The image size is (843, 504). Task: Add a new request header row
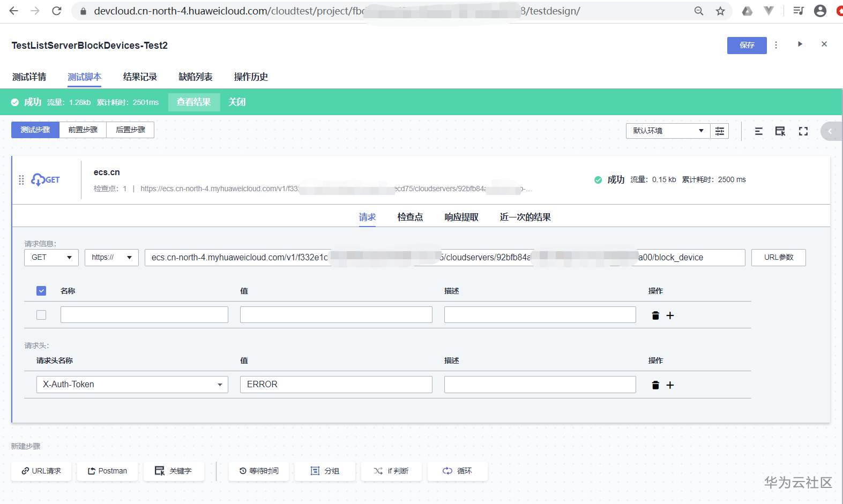[x=670, y=385]
